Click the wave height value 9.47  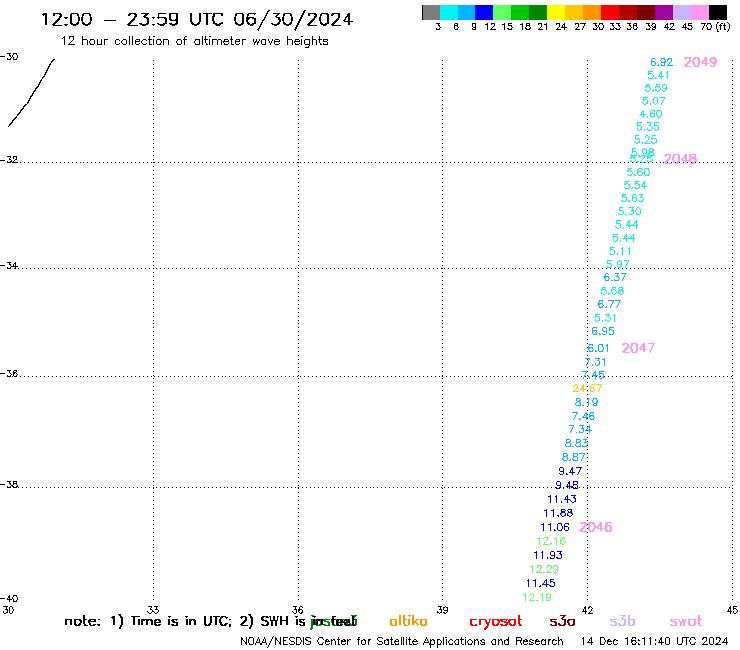coord(570,471)
